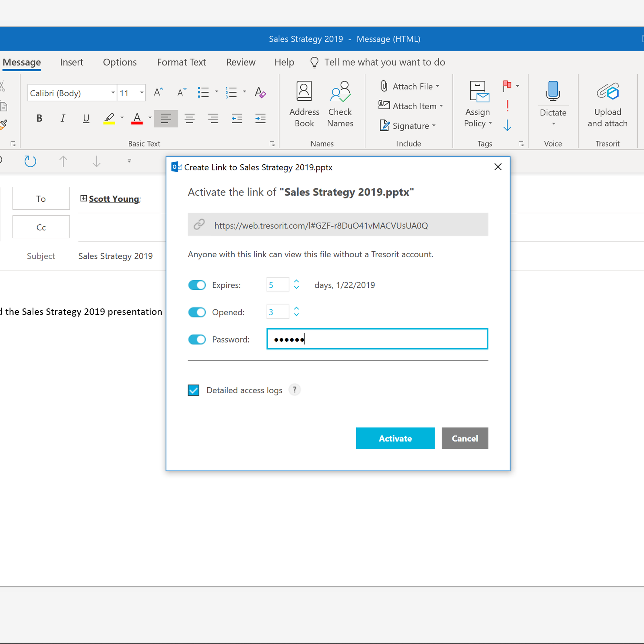Open highlight color dropdown arrow
644x644 pixels.
pyautogui.click(x=122, y=118)
